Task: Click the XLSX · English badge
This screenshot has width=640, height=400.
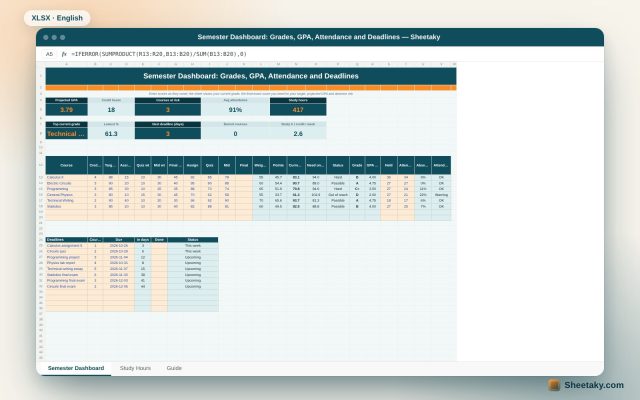Action: pos(57,18)
